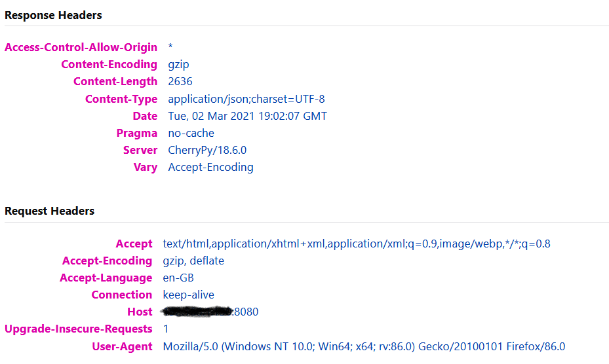Click the asterisk value of Access-Control-Allow-Origin
This screenshot has height=364, width=609.
pos(170,46)
